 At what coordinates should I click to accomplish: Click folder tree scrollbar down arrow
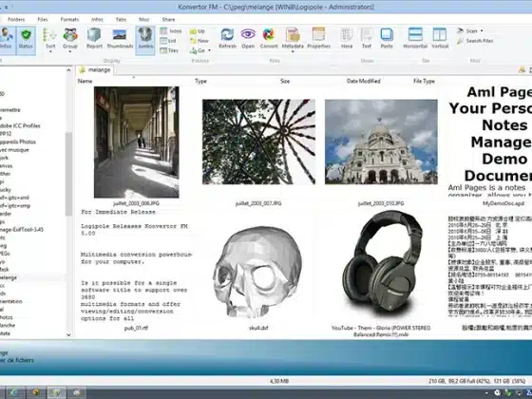pos(68,334)
